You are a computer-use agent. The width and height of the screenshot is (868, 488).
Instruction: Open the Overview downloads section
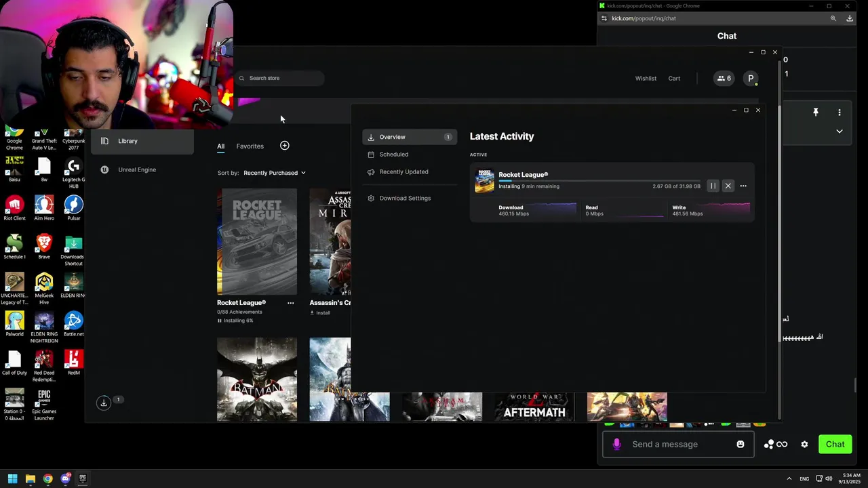(410, 137)
